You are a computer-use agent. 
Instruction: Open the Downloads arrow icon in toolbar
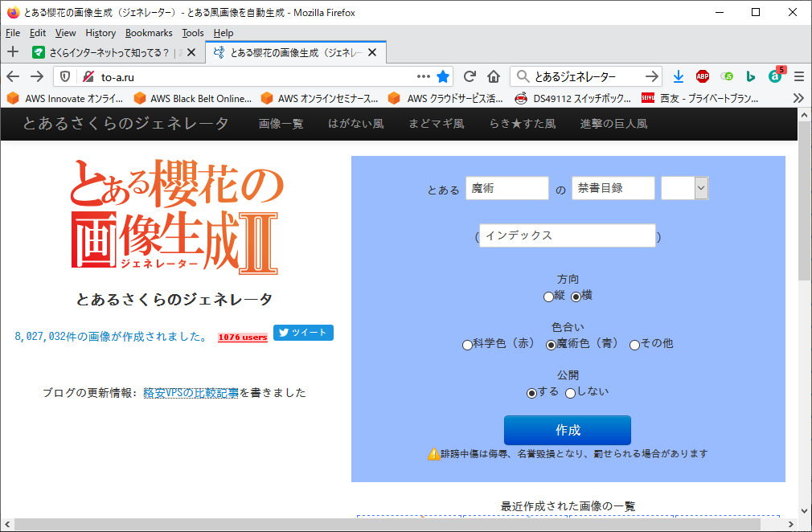678,76
